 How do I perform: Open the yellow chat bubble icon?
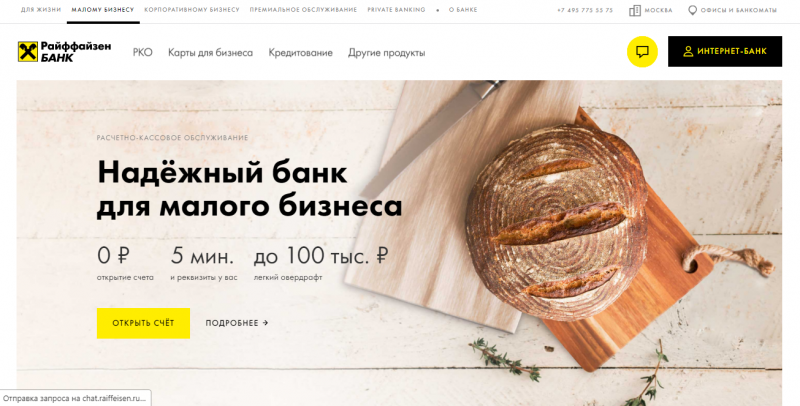pyautogui.click(x=642, y=52)
